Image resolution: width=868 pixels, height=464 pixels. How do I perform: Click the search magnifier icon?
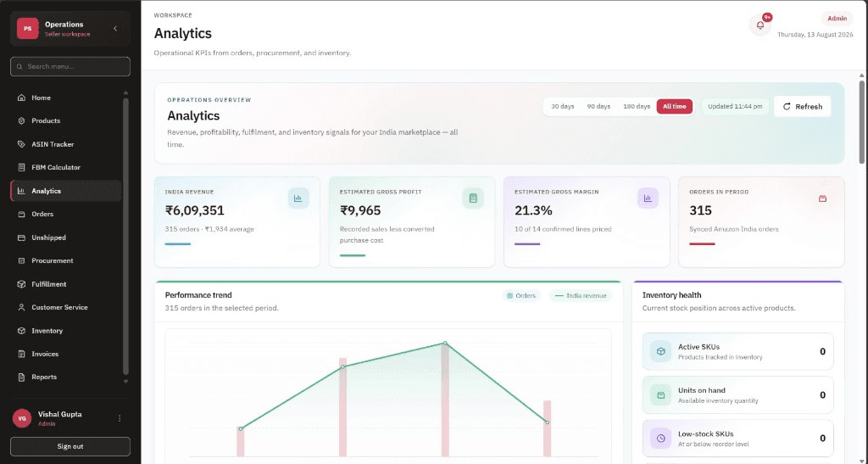pyautogui.click(x=20, y=66)
